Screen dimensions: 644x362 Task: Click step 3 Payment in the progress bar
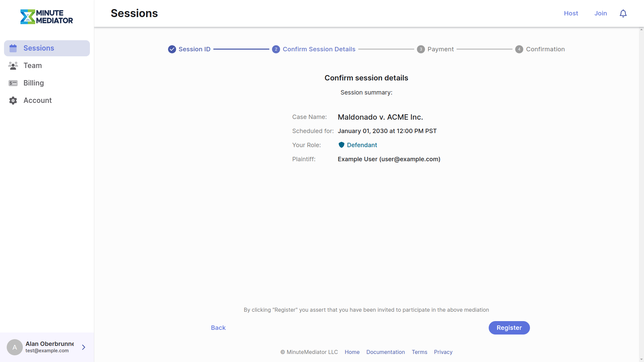(421, 49)
